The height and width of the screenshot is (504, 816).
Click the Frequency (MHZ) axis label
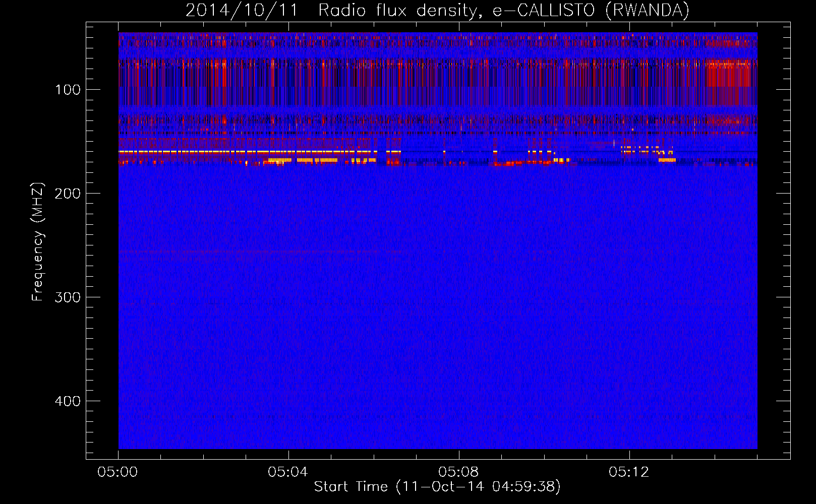point(38,242)
